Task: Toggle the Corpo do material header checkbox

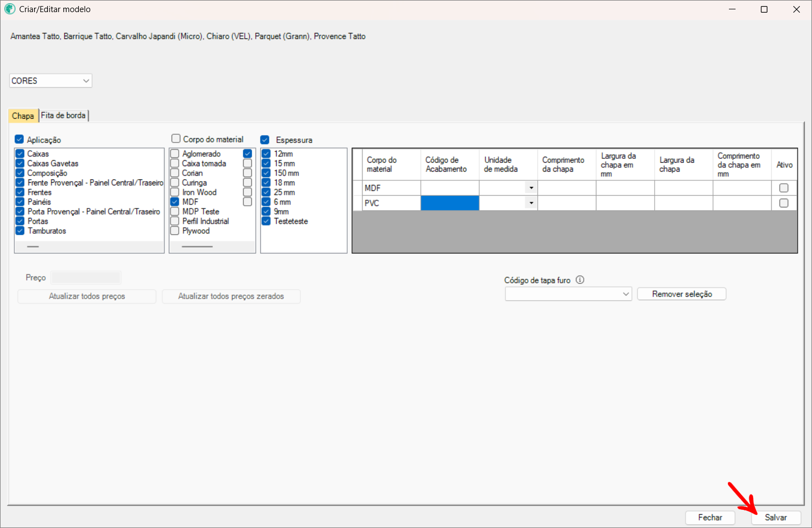Action: click(176, 139)
